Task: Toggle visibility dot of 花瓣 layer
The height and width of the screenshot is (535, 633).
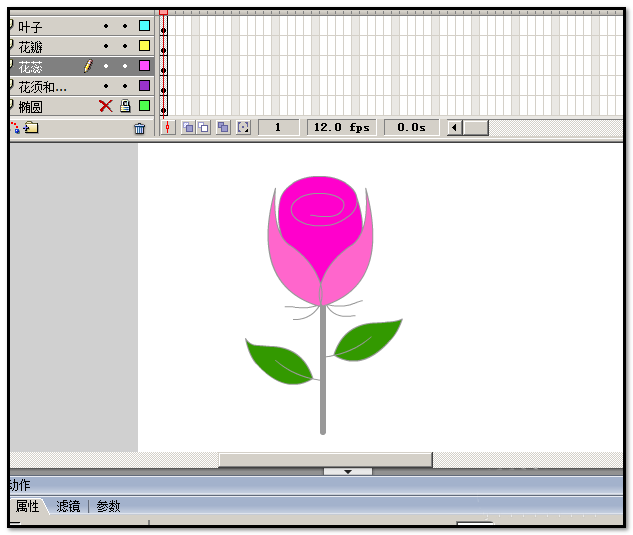Action: [106, 46]
